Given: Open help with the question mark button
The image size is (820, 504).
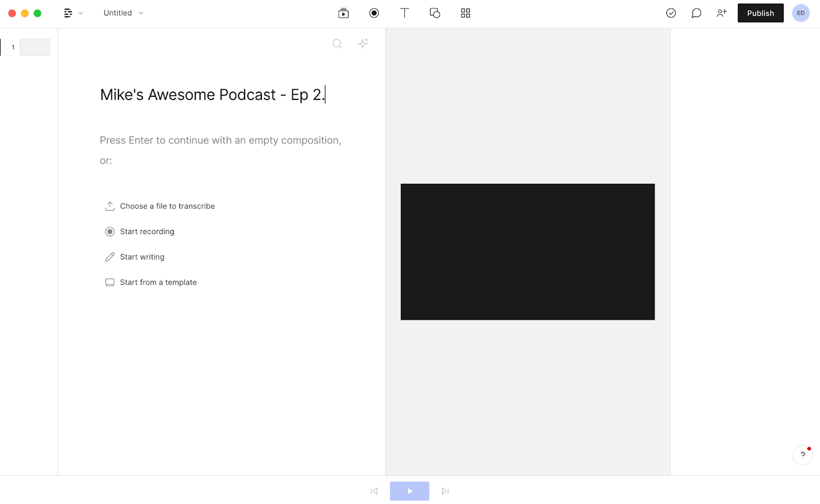Looking at the screenshot, I should [802, 455].
